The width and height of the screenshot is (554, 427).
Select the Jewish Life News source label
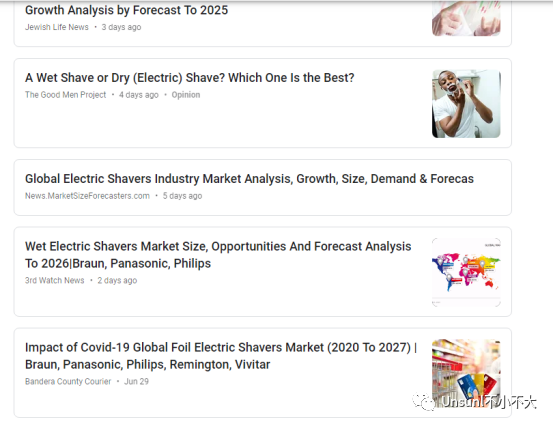(57, 27)
